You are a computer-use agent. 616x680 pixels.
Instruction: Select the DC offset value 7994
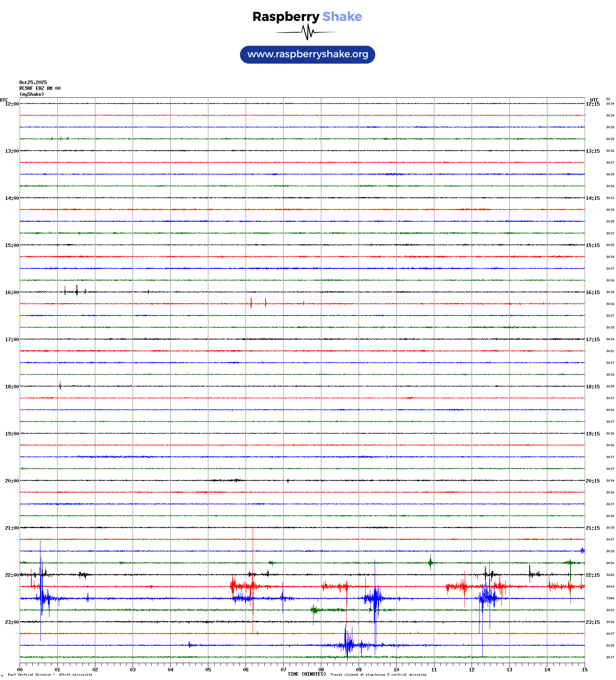(x=610, y=598)
